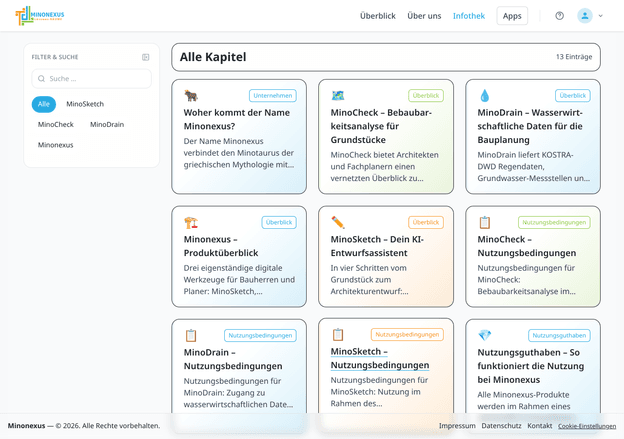The height and width of the screenshot is (439, 624).
Task: Focus the Suche search field
Action: [x=92, y=79]
